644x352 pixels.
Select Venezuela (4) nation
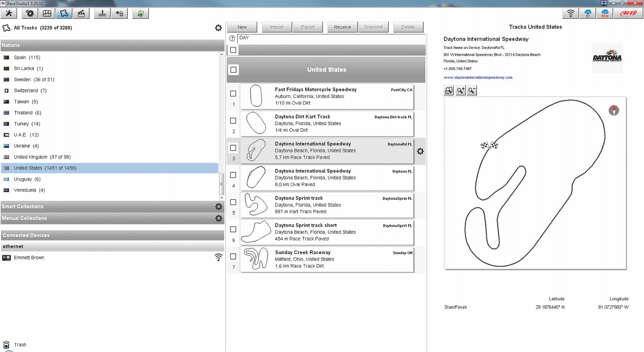click(x=110, y=190)
